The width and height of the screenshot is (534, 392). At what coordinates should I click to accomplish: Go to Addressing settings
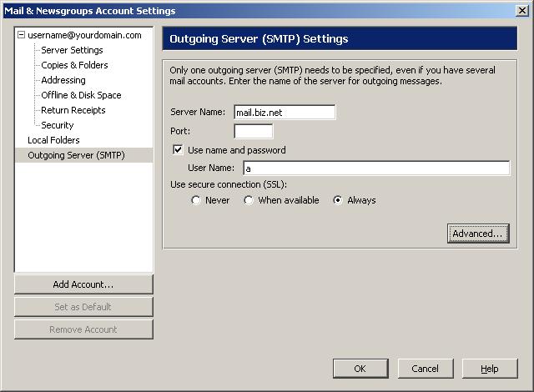point(63,80)
